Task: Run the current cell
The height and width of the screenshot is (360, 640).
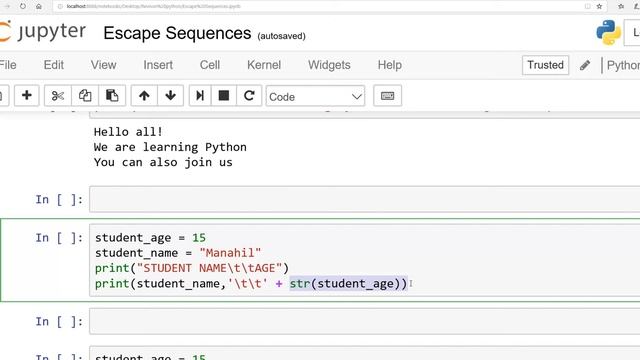Action: click(200, 96)
